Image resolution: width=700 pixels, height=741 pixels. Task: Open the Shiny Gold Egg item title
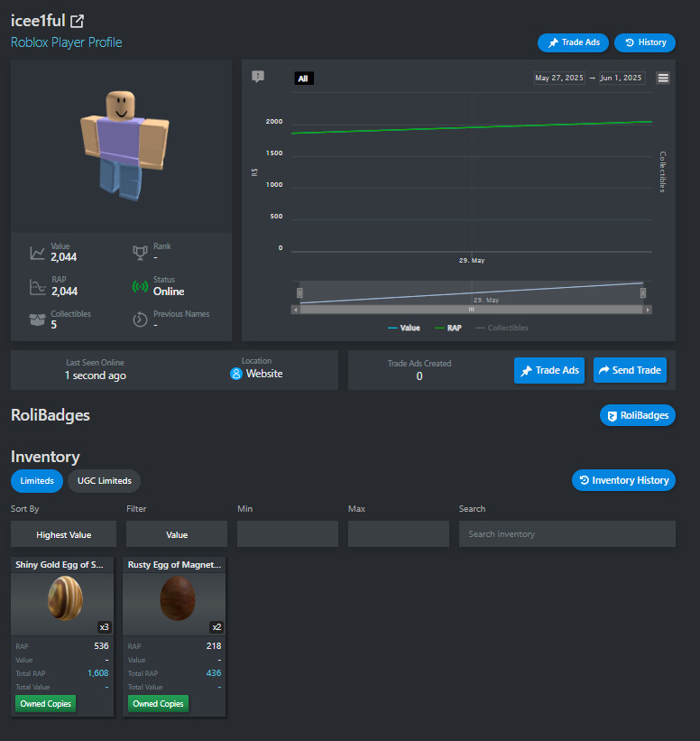point(60,565)
